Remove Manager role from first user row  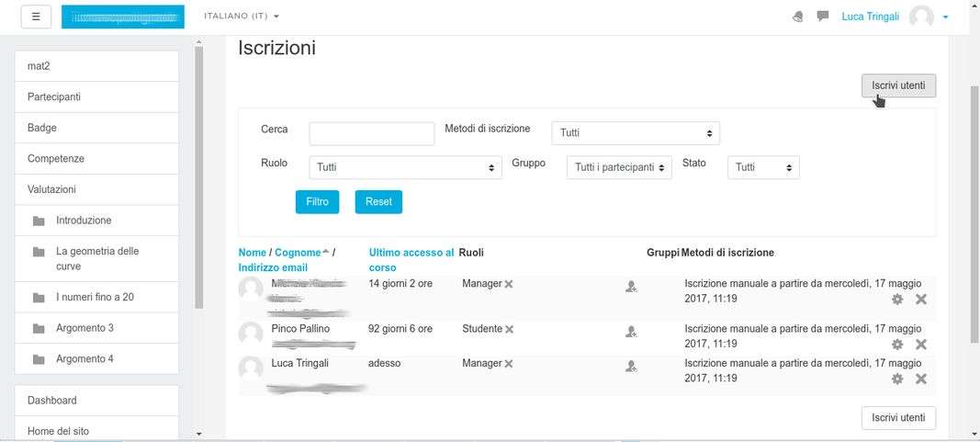(x=509, y=284)
